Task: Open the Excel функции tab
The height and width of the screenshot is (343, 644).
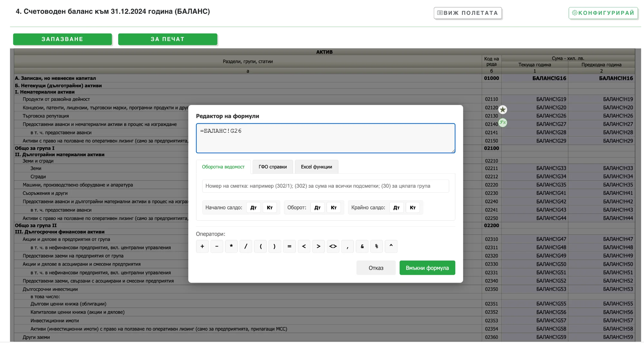Action: tap(316, 167)
